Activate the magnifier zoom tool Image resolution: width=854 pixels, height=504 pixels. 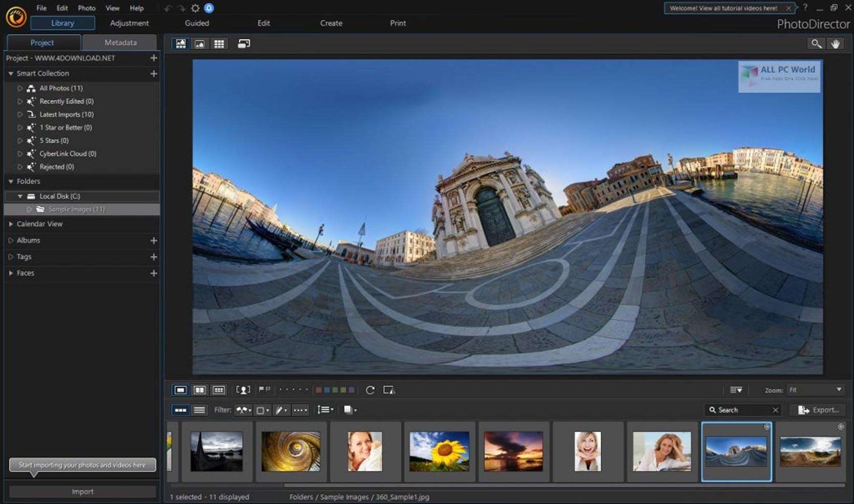coord(816,44)
